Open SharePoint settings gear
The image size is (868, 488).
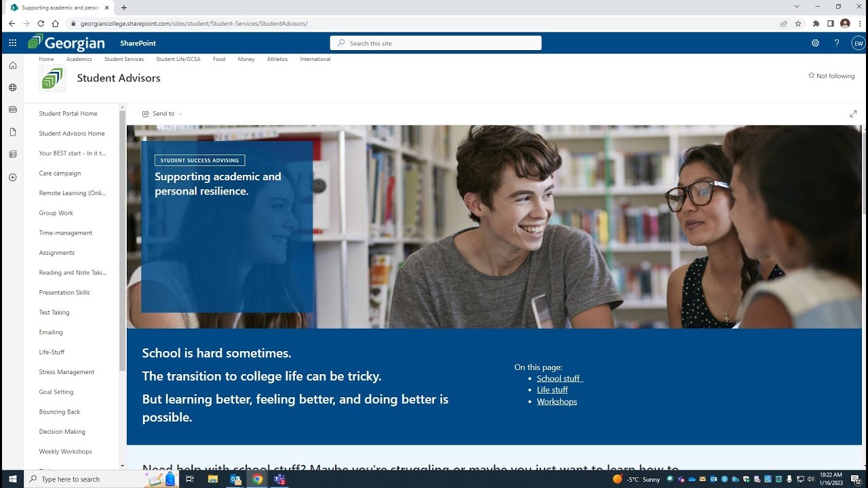click(x=815, y=43)
